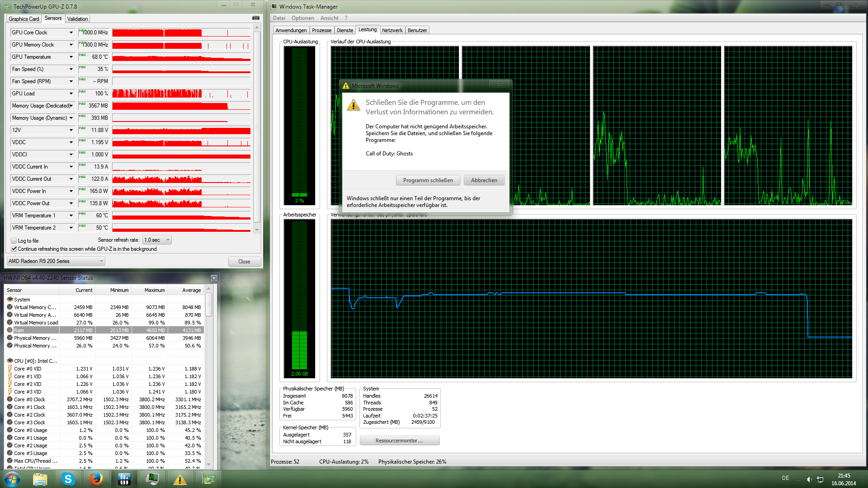The width and height of the screenshot is (868, 488).
Task: Click the GPU-Z title bar application icon
Action: tap(8, 6)
